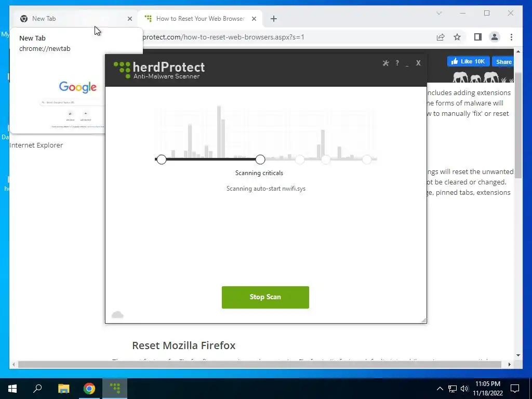Image resolution: width=532 pixels, height=399 pixels.
Task: Open the network status tray icon
Action: coord(453,389)
